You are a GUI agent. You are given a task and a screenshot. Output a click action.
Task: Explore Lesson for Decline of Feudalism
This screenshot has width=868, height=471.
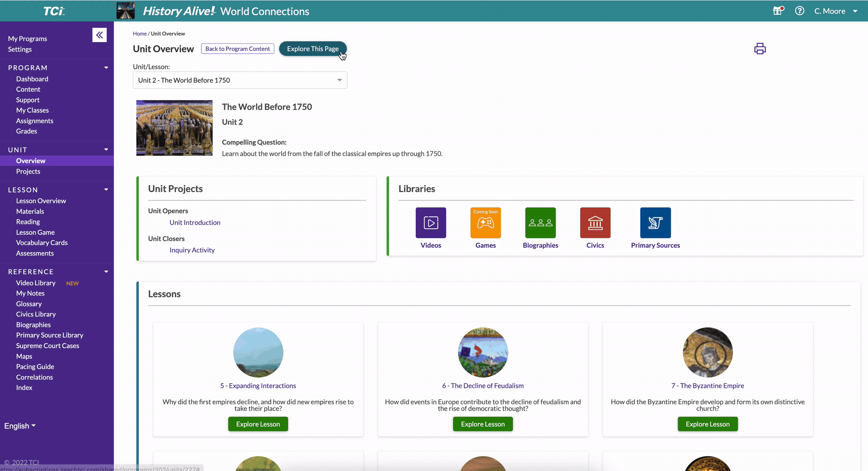click(x=483, y=424)
